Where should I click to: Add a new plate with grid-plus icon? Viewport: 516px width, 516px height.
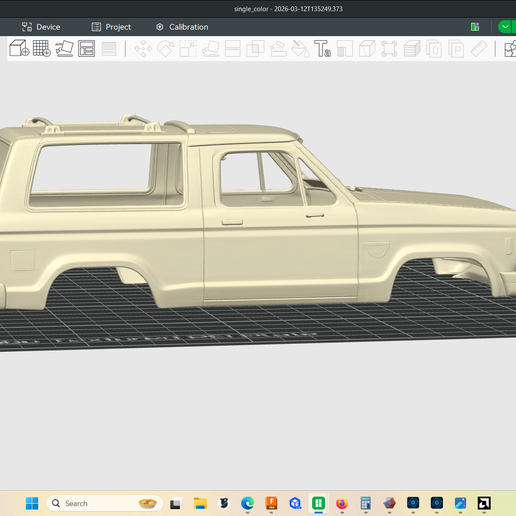(x=42, y=48)
